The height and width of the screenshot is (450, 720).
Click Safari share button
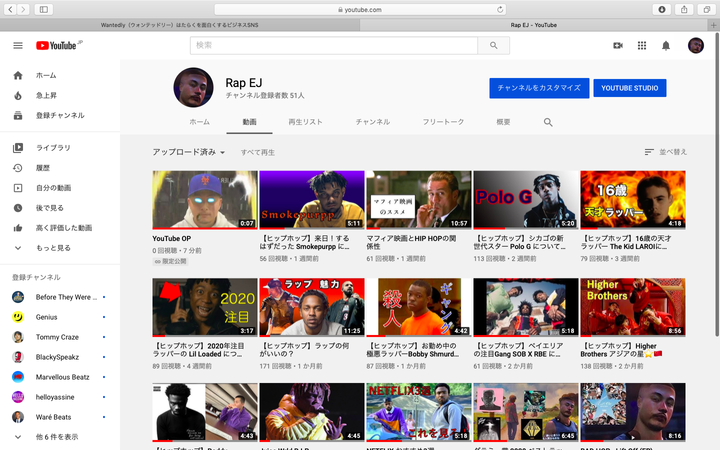pyautogui.click(x=684, y=9)
